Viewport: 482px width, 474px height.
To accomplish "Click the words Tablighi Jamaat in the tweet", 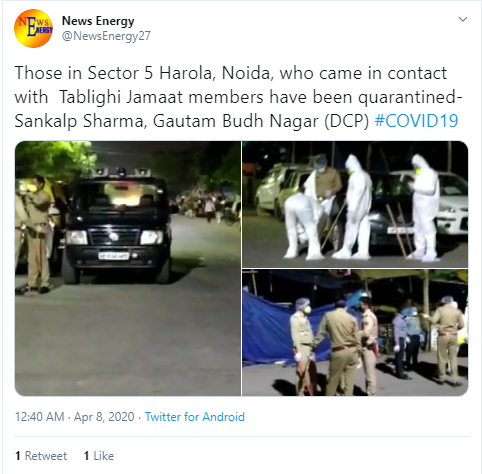I will click(121, 97).
